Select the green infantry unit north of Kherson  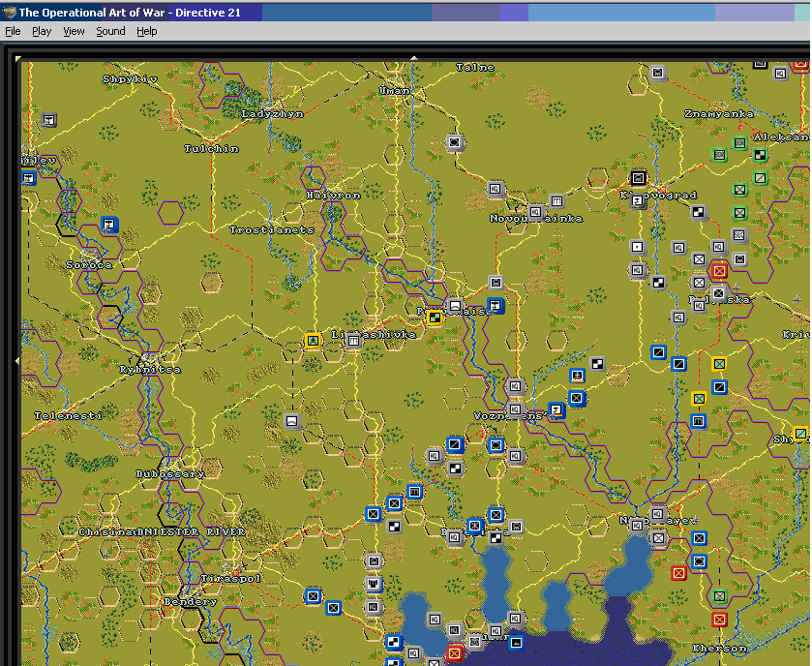(719, 595)
